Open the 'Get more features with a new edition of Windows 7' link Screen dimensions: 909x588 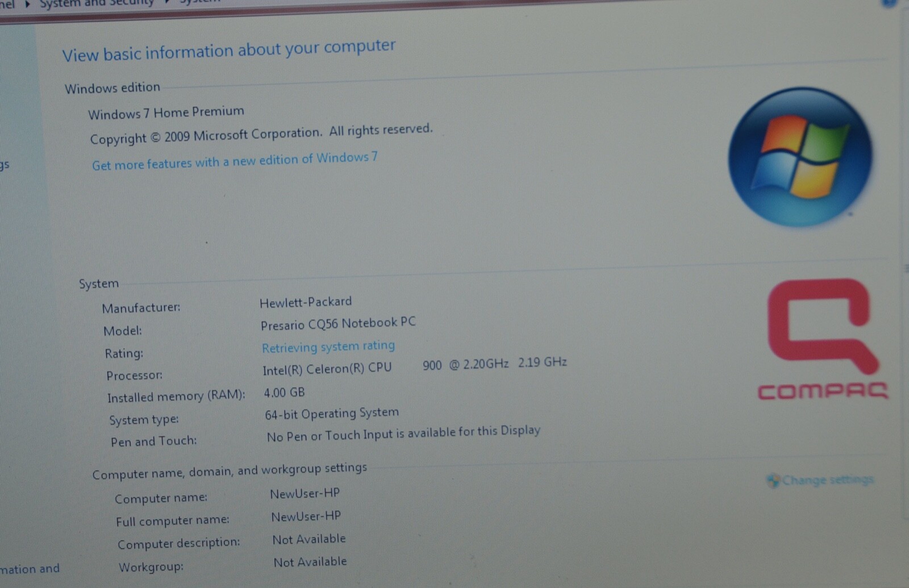(x=235, y=161)
